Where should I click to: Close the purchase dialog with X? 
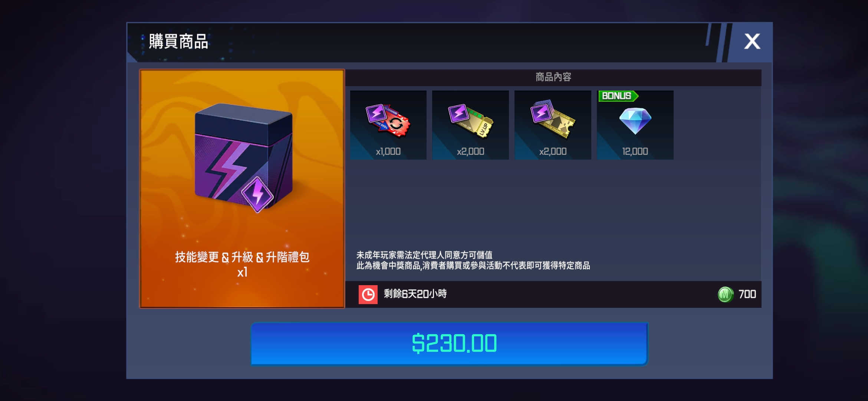752,41
